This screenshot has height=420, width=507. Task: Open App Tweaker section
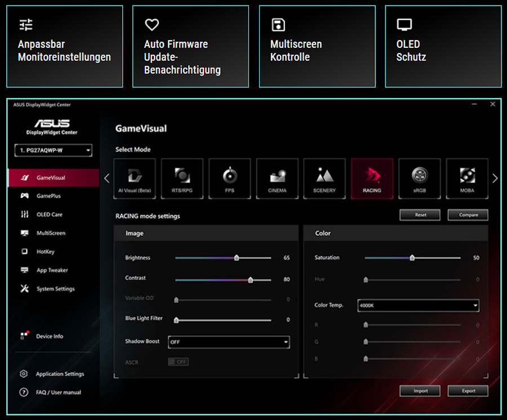pos(54,270)
